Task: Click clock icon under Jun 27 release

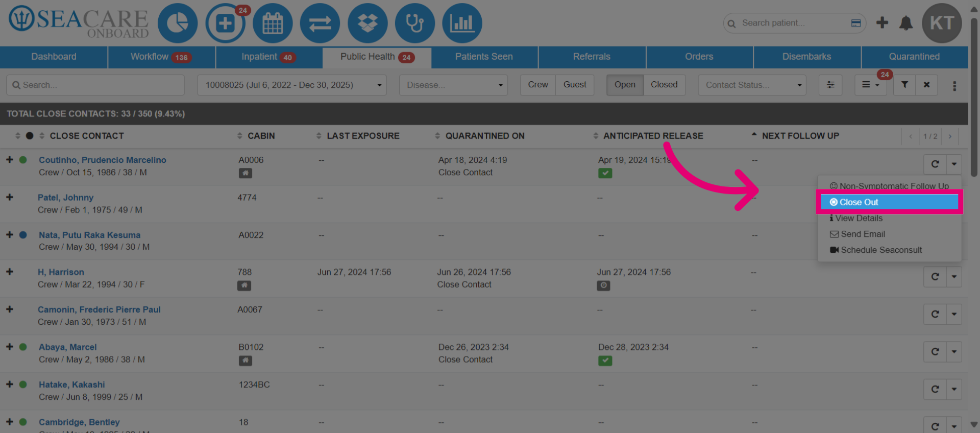Action: tap(604, 285)
